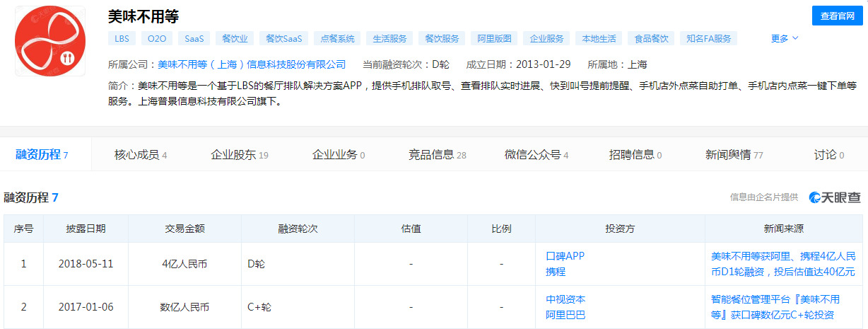Select the 4亿人民币 amount cell
Image resolution: width=868 pixels, height=329 pixels.
(x=185, y=263)
